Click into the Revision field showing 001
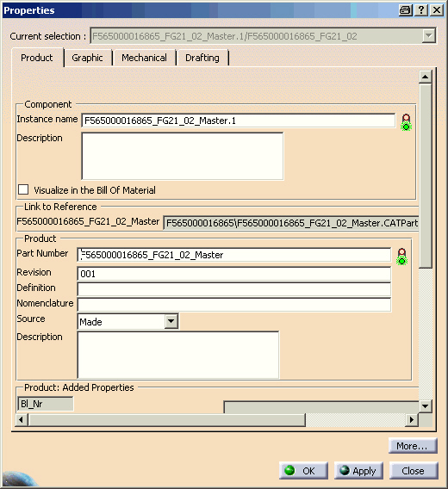The width and height of the screenshot is (448, 489). tap(233, 274)
